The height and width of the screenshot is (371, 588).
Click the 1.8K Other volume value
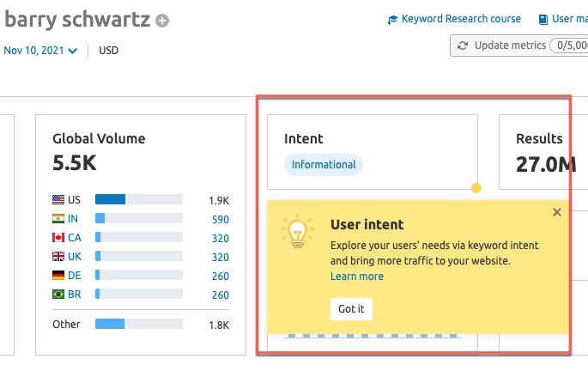click(219, 325)
